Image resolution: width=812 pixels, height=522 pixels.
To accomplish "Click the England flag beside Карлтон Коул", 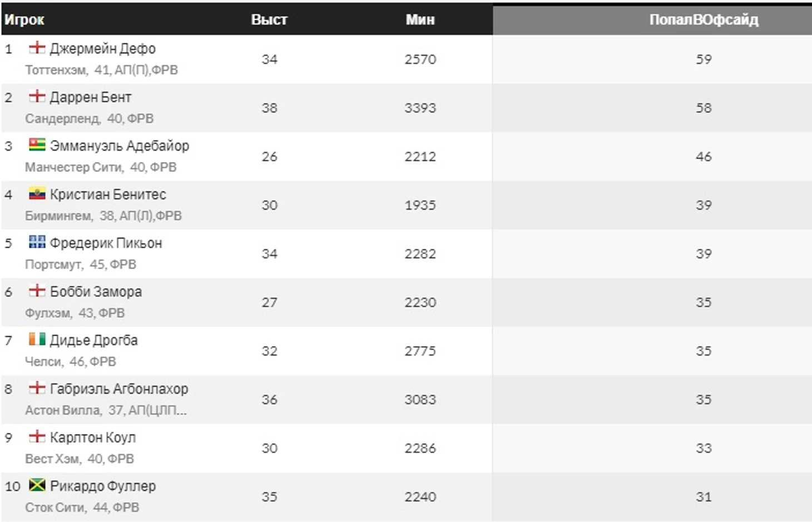I will pos(37,437).
